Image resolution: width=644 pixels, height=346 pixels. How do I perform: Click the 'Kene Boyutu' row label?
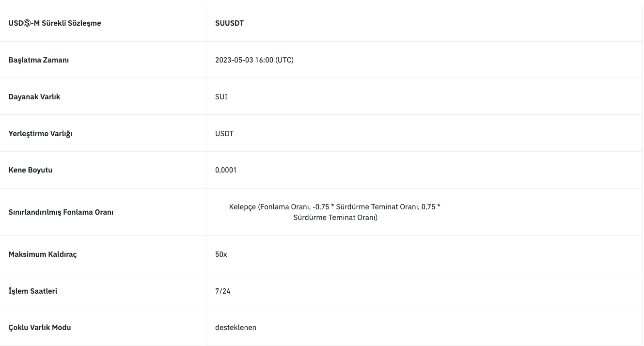[x=31, y=171]
